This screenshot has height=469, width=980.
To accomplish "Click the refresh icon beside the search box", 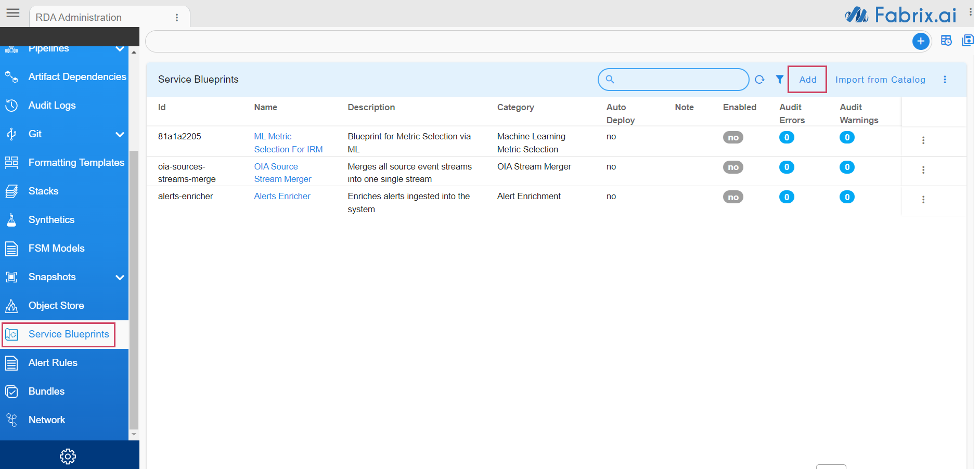I will click(759, 80).
